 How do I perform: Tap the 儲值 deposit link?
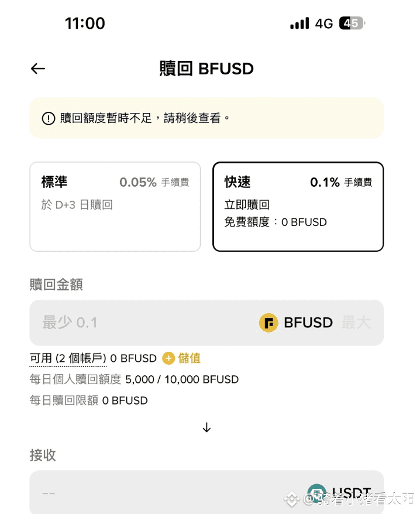[190, 358]
